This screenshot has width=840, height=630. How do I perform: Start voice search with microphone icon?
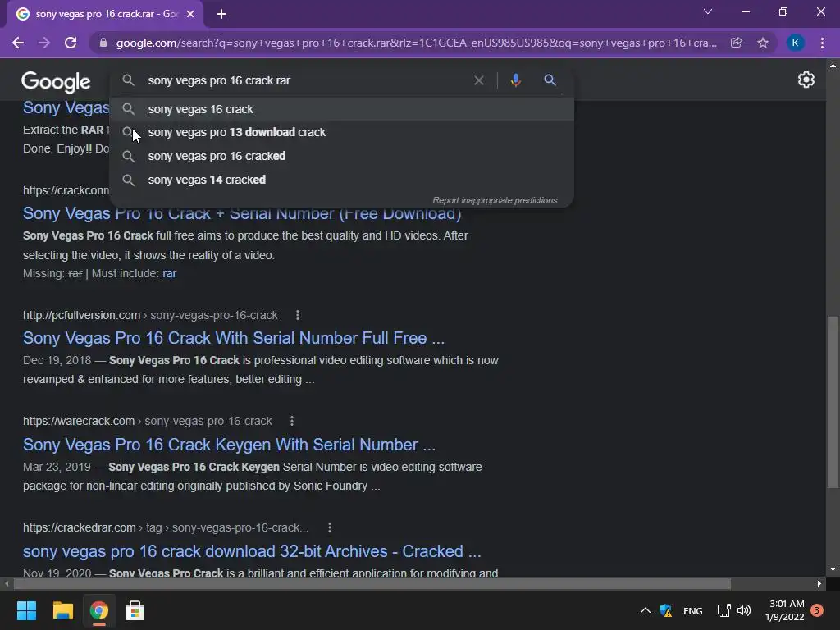coord(515,80)
